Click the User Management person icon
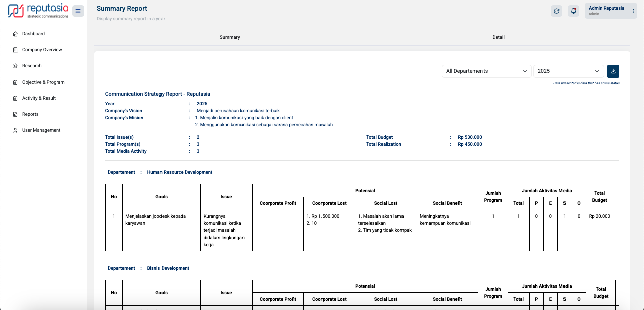This screenshot has height=310, width=644. 15,130
